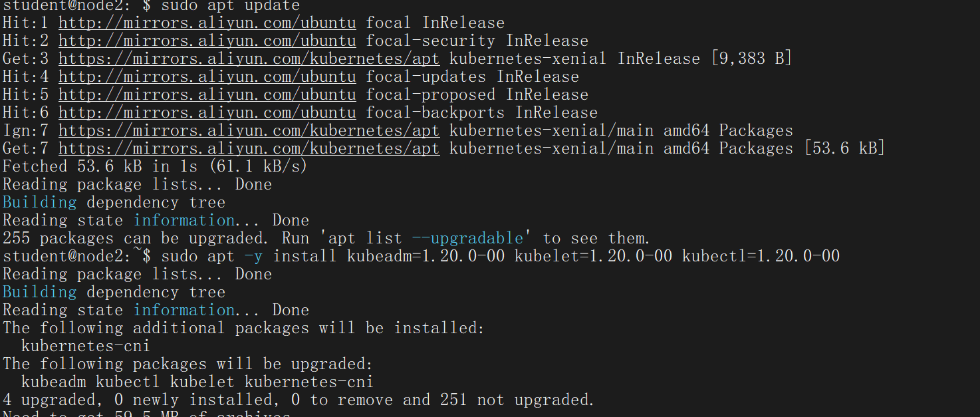Click the "sudo apt update" command text
The image size is (980, 417).
coord(230,6)
